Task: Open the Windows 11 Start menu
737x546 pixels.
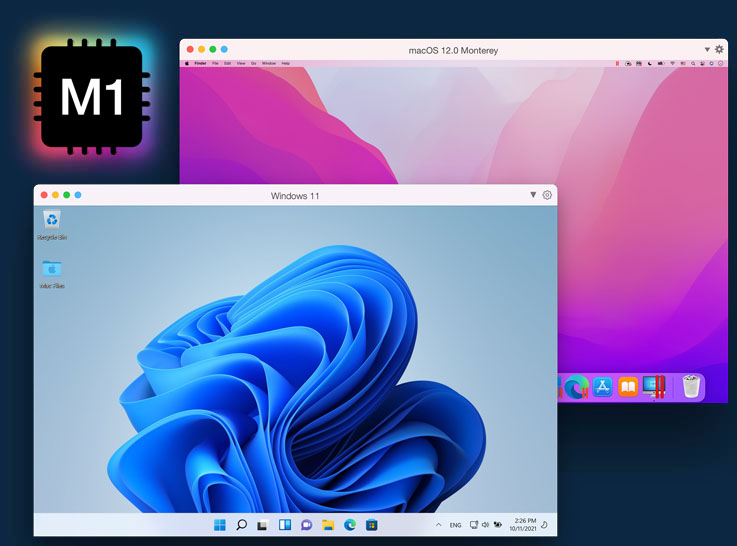Action: pos(220,525)
